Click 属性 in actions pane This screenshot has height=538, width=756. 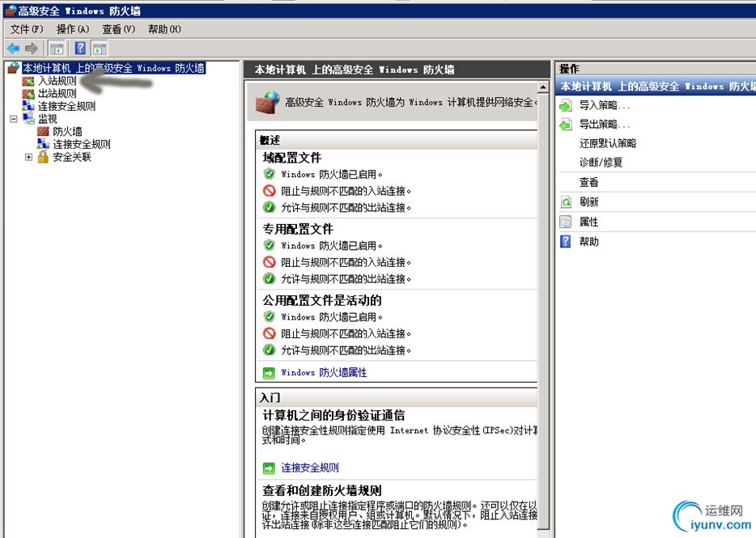[588, 222]
